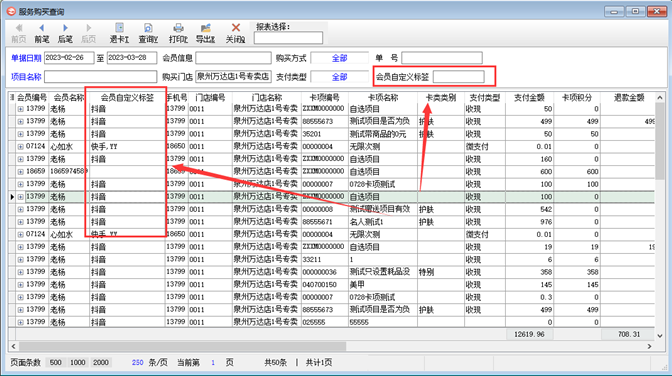Click the 退款金额 column header
The height and width of the screenshot is (376, 672).
[628, 98]
